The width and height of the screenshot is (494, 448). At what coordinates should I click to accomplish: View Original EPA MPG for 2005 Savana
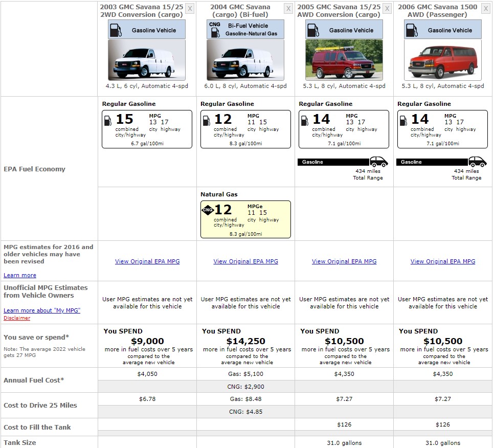[344, 261]
